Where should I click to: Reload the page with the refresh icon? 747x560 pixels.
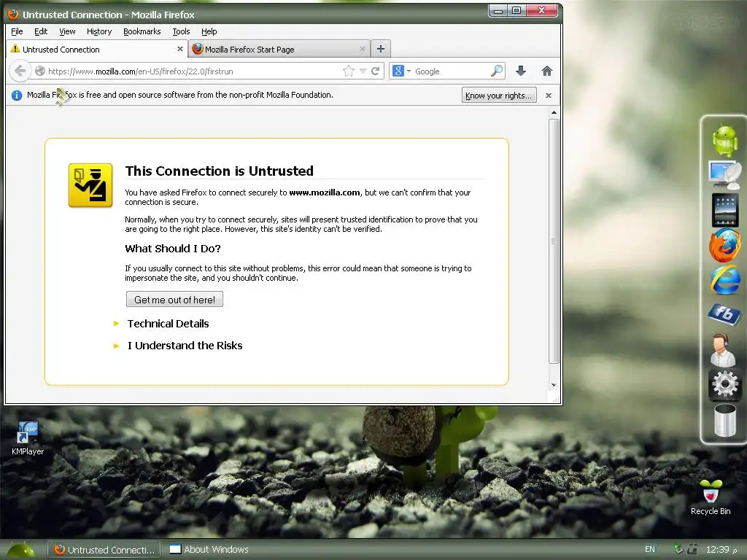pyautogui.click(x=376, y=71)
